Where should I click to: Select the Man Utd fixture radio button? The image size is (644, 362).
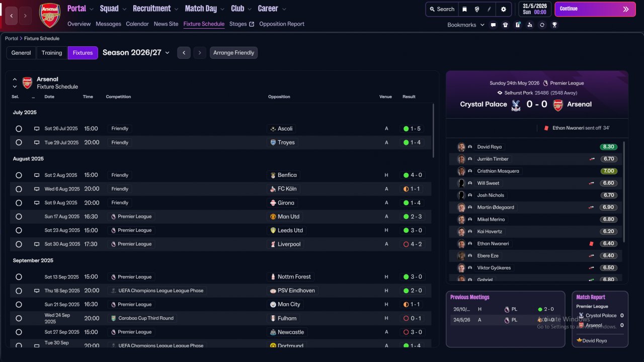coord(19,217)
